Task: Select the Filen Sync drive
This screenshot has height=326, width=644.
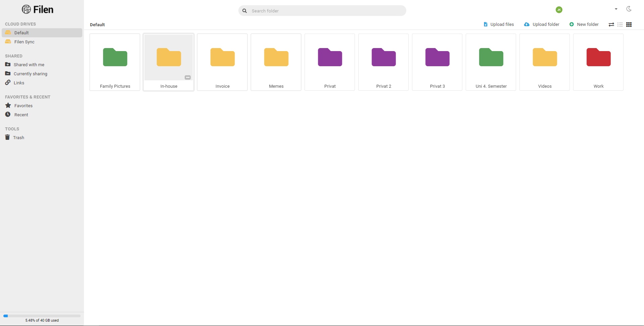Action: coord(24,42)
